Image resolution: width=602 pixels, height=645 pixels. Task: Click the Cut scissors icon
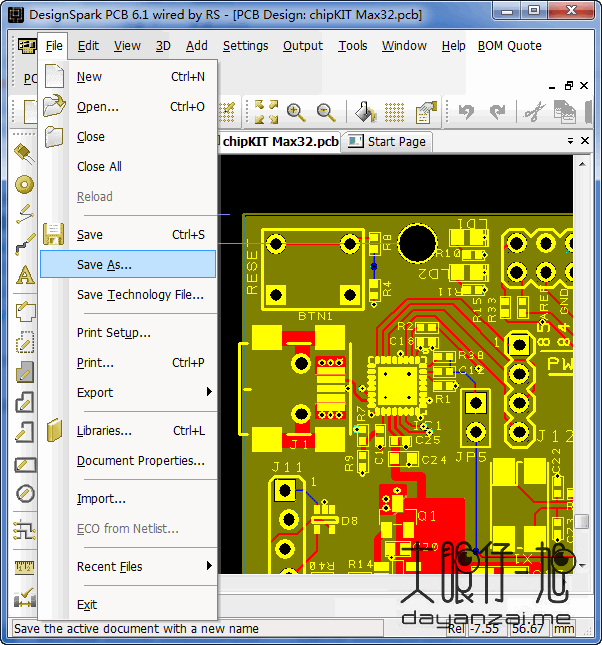(x=534, y=112)
